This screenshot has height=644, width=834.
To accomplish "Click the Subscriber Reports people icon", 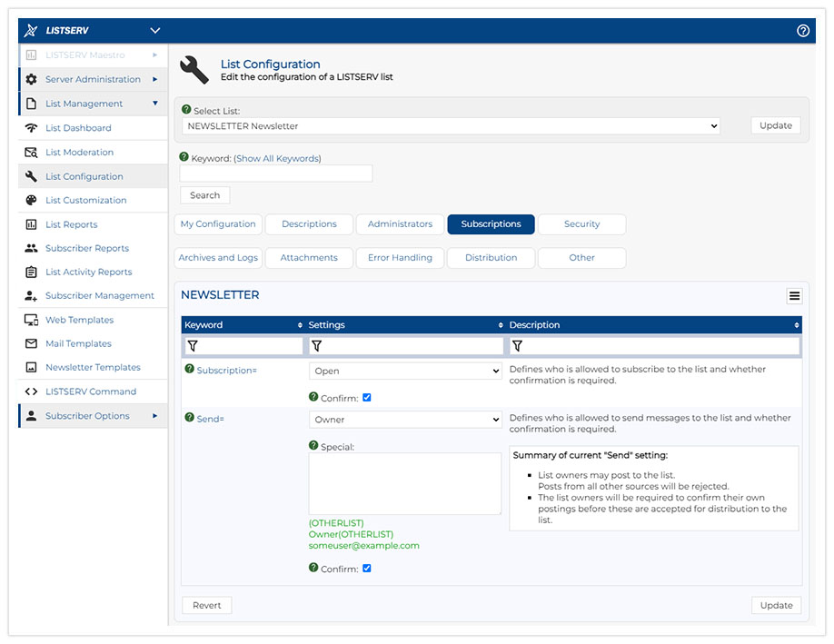I will pos(32,248).
